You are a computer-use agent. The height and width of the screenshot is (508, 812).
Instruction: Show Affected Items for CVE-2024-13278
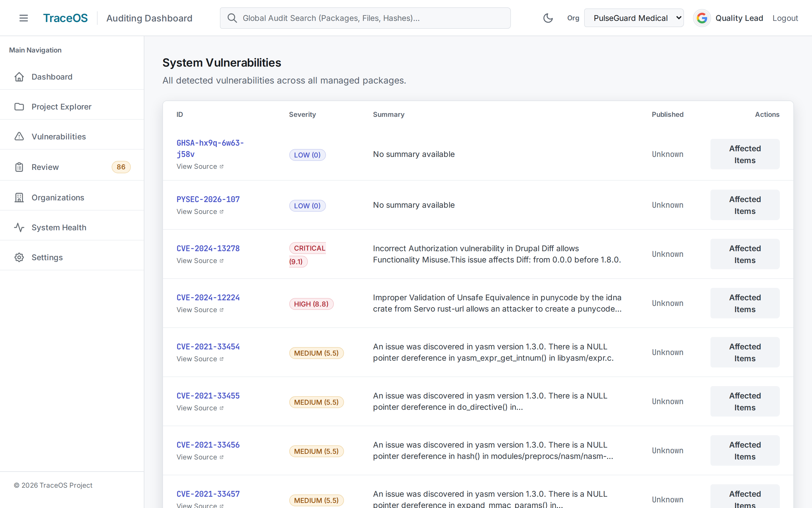[x=745, y=254]
